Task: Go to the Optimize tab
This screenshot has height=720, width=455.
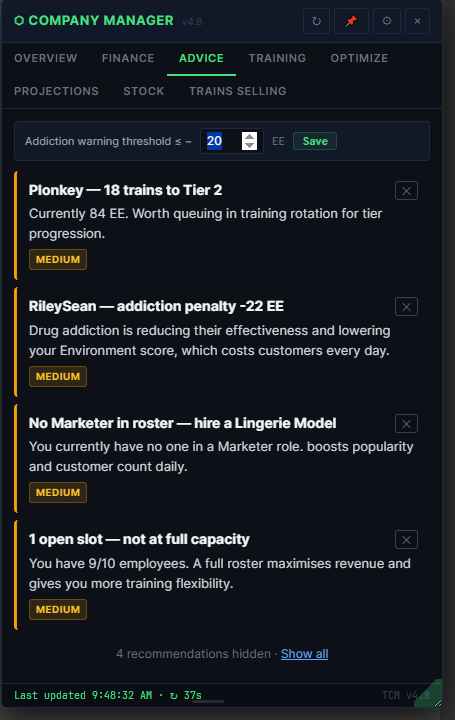Action: [360, 58]
